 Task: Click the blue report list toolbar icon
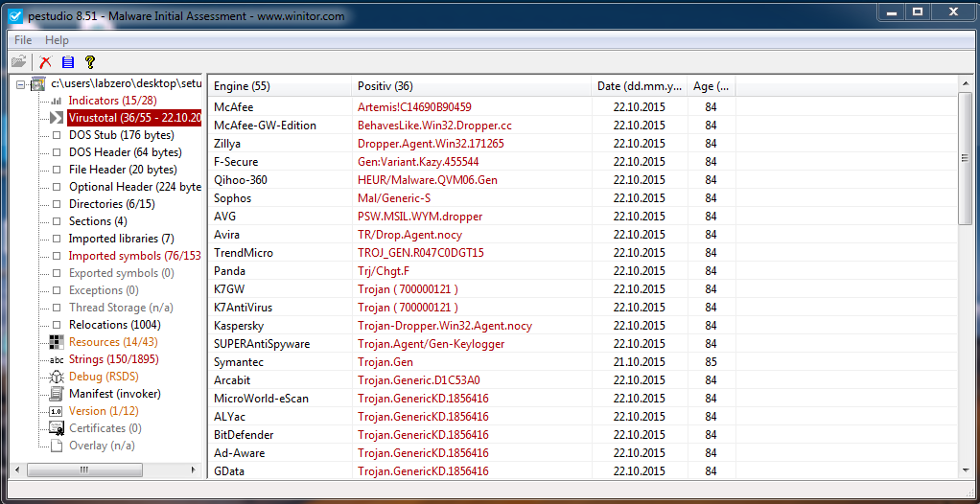[x=68, y=62]
